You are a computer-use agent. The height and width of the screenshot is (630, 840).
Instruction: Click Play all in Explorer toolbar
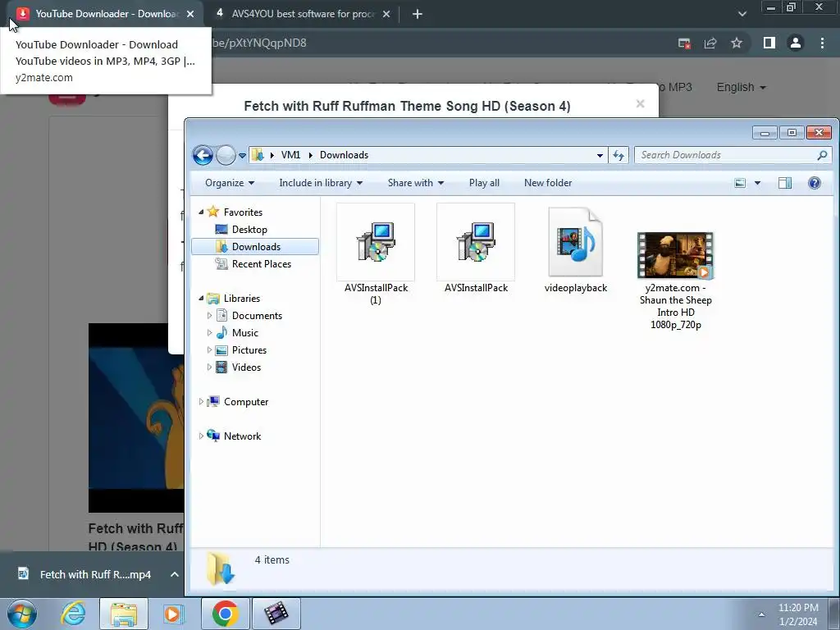point(484,183)
